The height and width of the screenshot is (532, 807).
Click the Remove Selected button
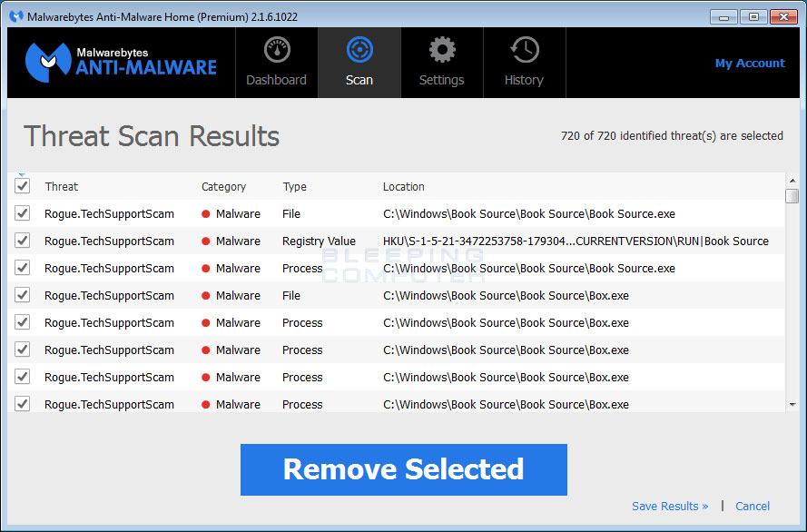point(403,469)
